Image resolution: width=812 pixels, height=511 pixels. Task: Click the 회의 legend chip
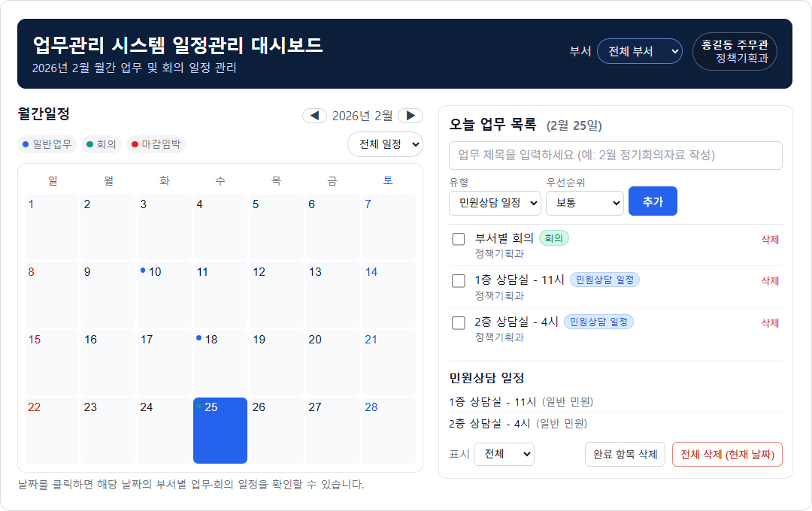coord(101,144)
